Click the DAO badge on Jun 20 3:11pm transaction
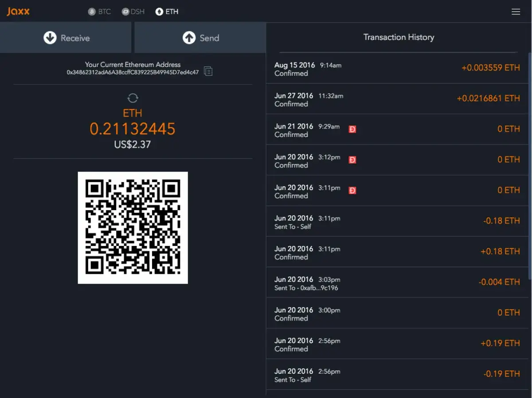The width and height of the screenshot is (532, 398). pos(352,190)
